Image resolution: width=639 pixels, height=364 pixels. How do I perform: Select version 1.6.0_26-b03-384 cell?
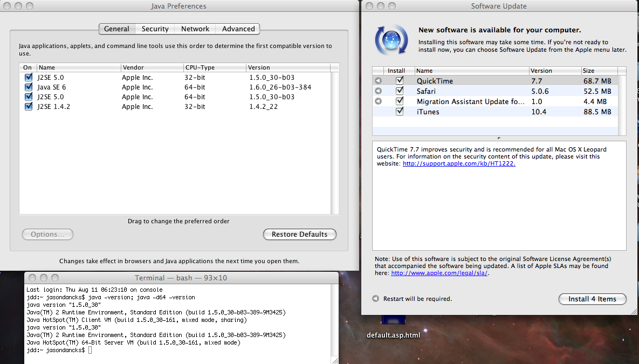click(x=280, y=87)
